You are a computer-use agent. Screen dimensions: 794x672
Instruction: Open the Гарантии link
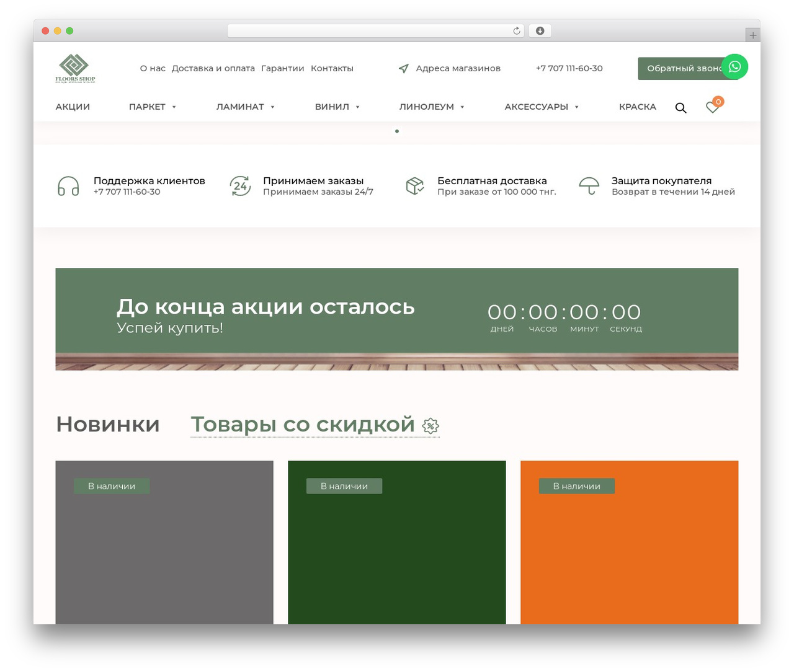tap(283, 68)
